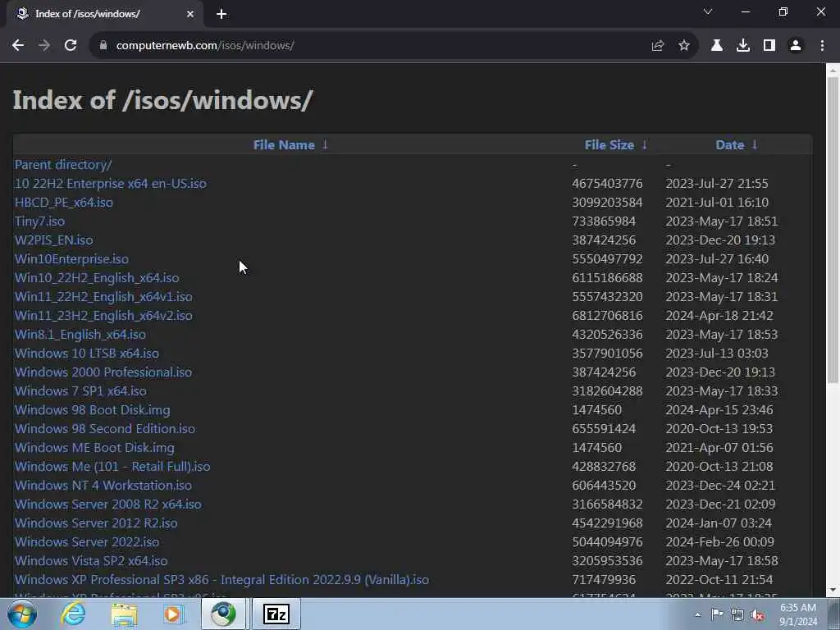Click date 2024-Apr-18 21:42
The image size is (840, 630).
pos(719,315)
